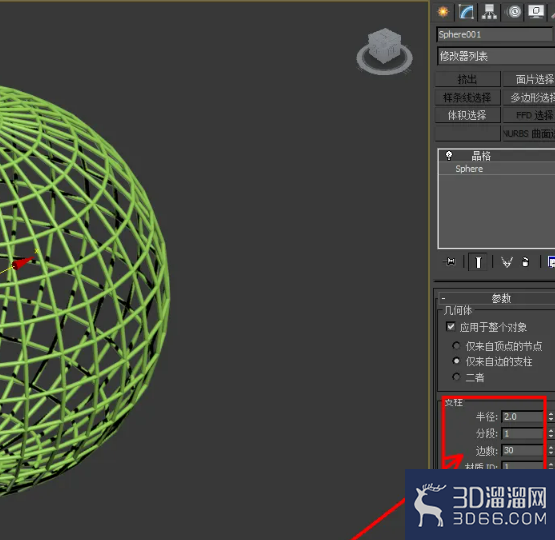555x540 pixels.
Task: Select Sphere entry in modifier stack
Action: pos(497,169)
